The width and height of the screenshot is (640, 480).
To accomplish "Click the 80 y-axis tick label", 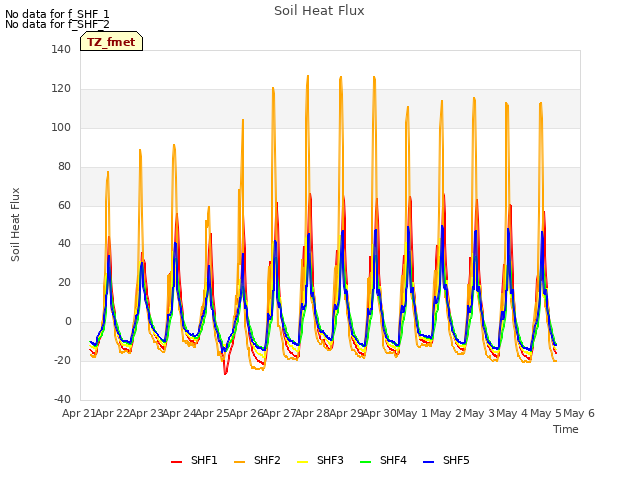I will tap(64, 167).
